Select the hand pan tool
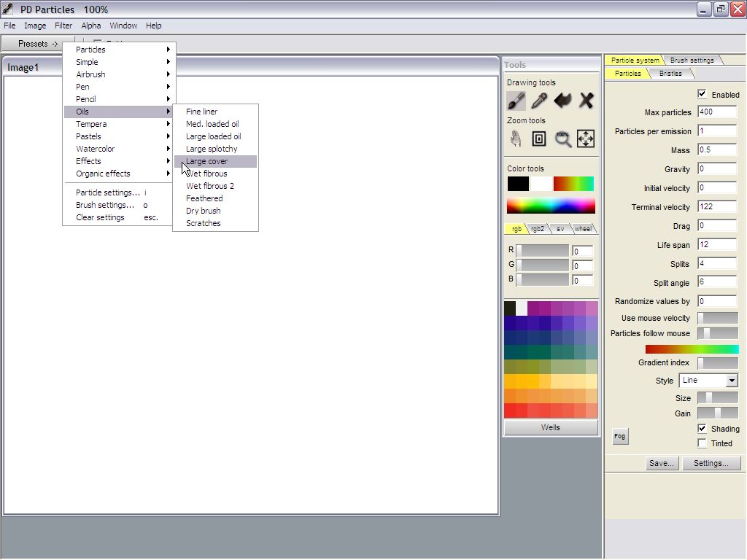747x560 pixels. click(516, 139)
